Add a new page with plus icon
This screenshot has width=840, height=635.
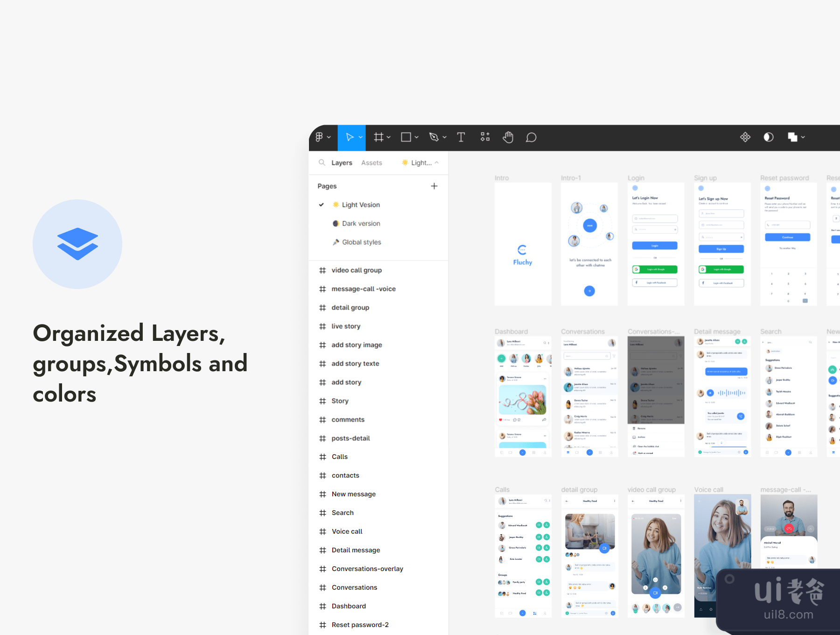coord(434,186)
